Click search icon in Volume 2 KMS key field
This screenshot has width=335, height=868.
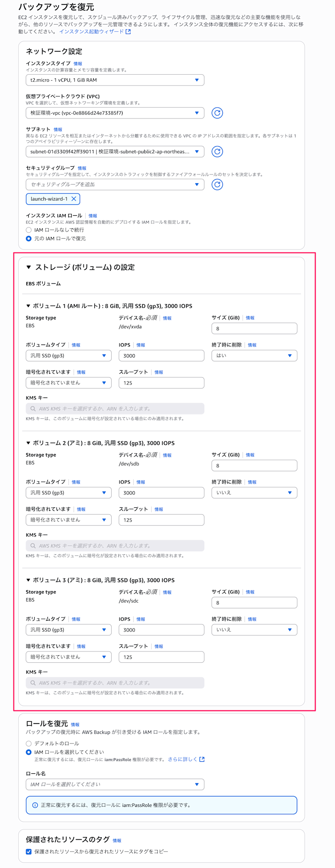tap(33, 546)
